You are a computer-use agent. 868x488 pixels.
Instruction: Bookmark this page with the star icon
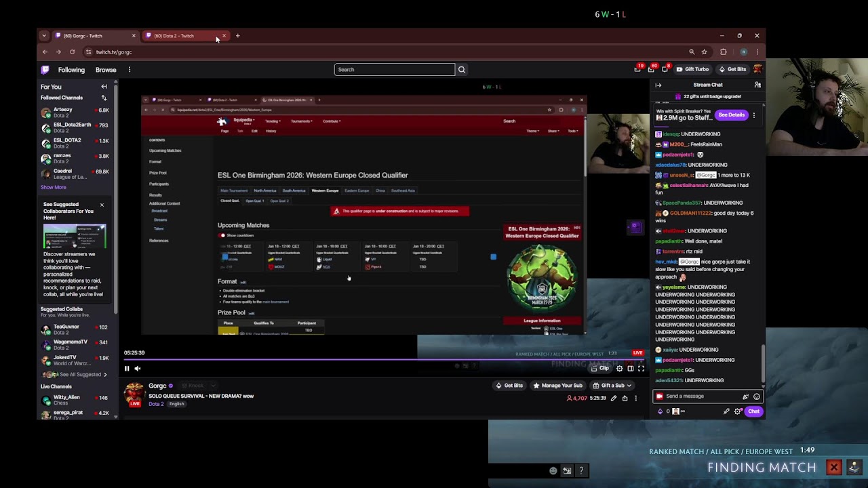coord(705,52)
